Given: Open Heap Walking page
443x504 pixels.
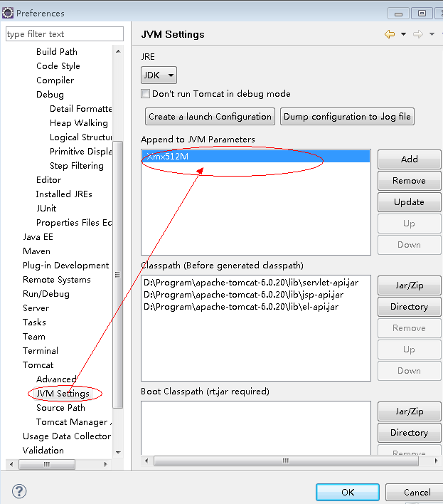Looking at the screenshot, I should [79, 122].
